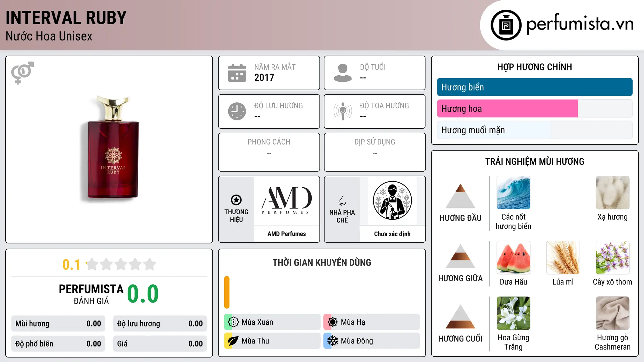
Task: Click the green 0.0 Perfumista score
Action: click(x=143, y=294)
